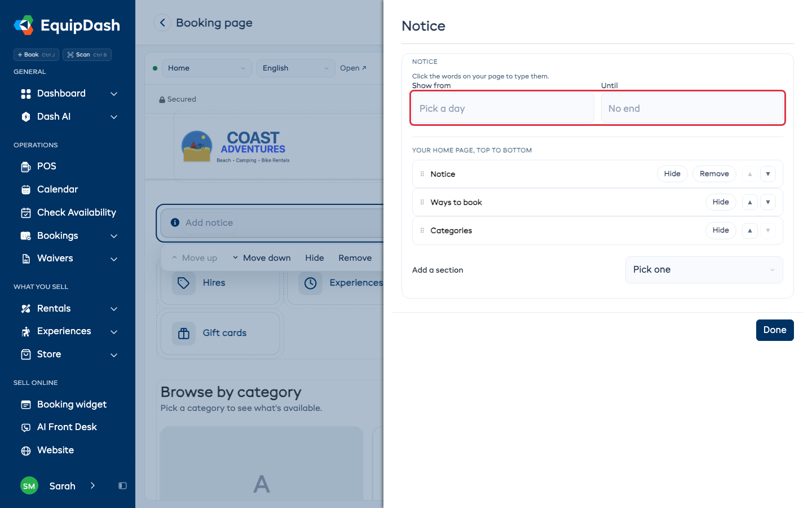
Task: Choose Hide in the notice toolbar
Action: 315,258
